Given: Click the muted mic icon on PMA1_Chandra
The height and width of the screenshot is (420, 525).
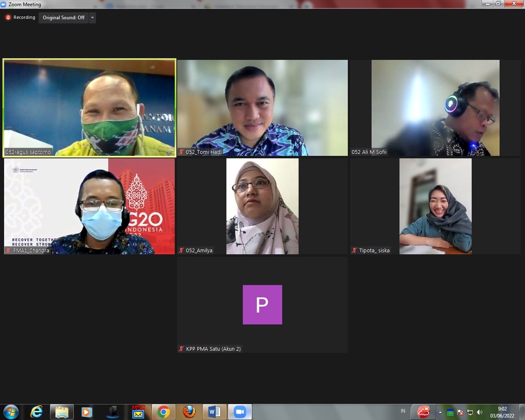Looking at the screenshot, I should click(x=8, y=251).
